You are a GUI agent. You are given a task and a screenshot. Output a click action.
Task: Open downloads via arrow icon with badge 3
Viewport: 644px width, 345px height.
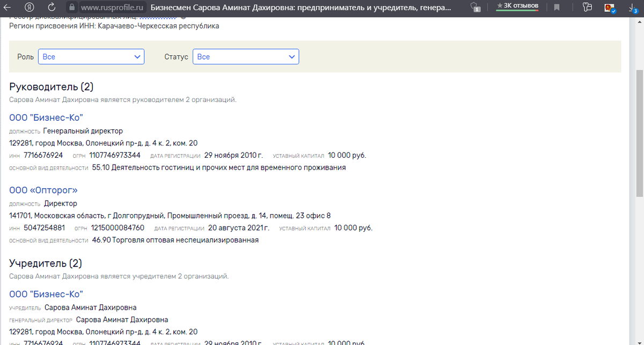632,7
